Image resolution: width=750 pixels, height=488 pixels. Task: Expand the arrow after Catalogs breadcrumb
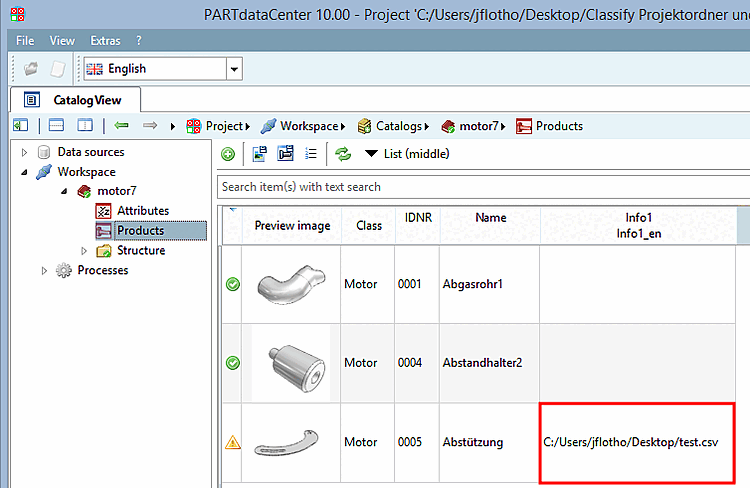click(427, 127)
